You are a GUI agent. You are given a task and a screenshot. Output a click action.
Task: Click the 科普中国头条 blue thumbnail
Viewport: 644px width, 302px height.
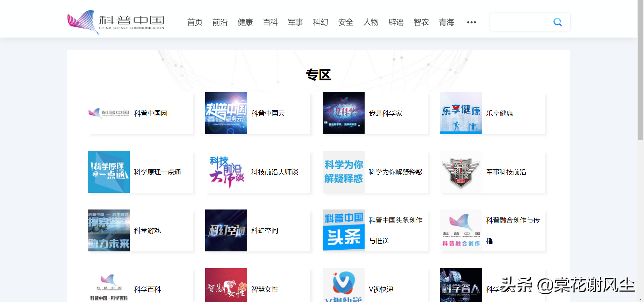pos(343,230)
